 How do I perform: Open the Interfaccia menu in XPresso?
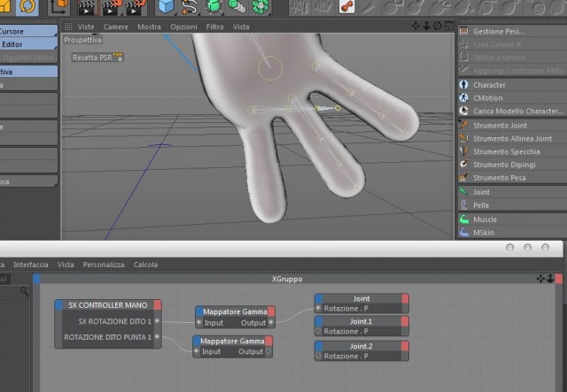(31, 265)
